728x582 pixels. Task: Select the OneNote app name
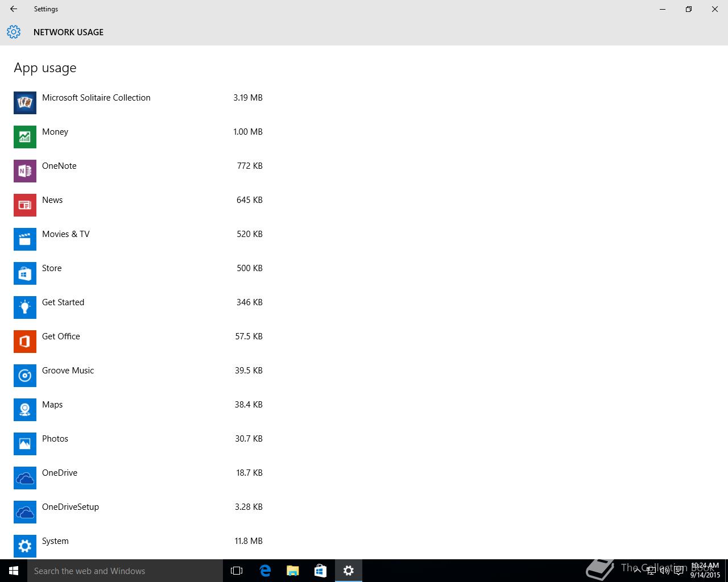[x=59, y=166]
